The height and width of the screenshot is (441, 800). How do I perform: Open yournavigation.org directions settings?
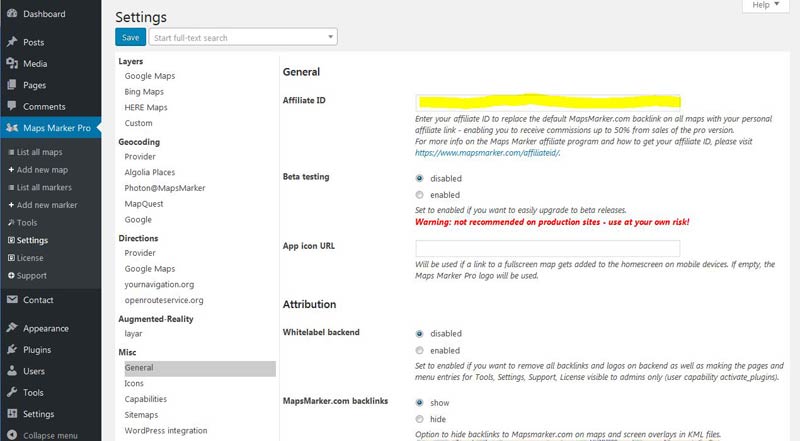[159, 284]
